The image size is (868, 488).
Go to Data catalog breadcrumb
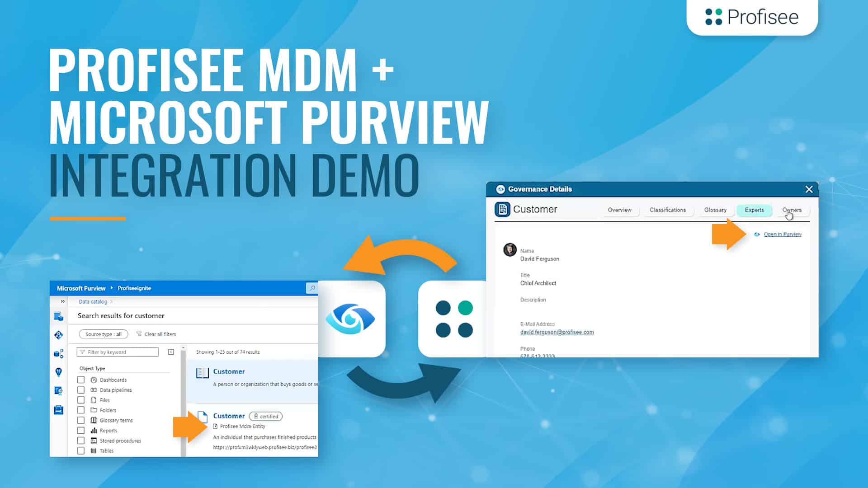click(x=93, y=301)
